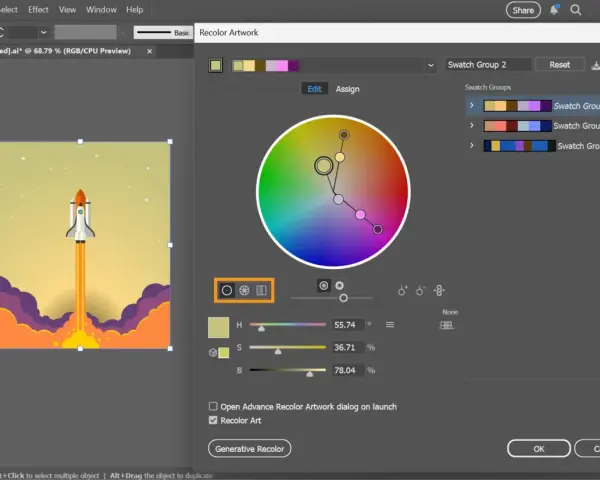The width and height of the screenshot is (600, 480).
Task: Open the notifications bell icon
Action: (554, 10)
